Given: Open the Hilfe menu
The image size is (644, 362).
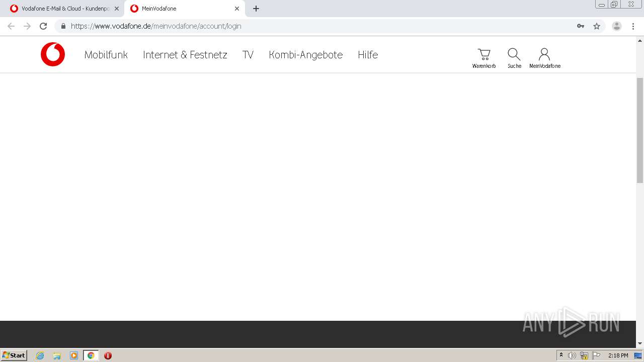Looking at the screenshot, I should pos(368,55).
